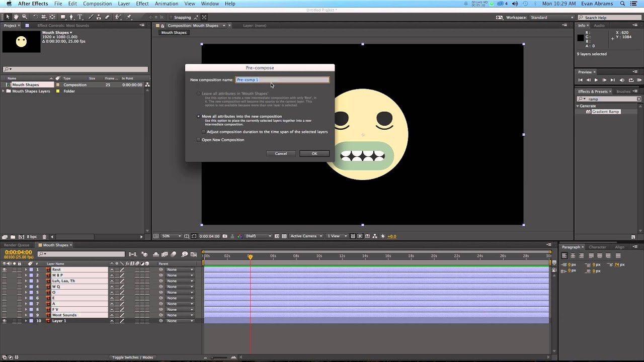Toggle visibility eye for Layer 1
The height and width of the screenshot is (362, 644).
pyautogui.click(x=5, y=321)
